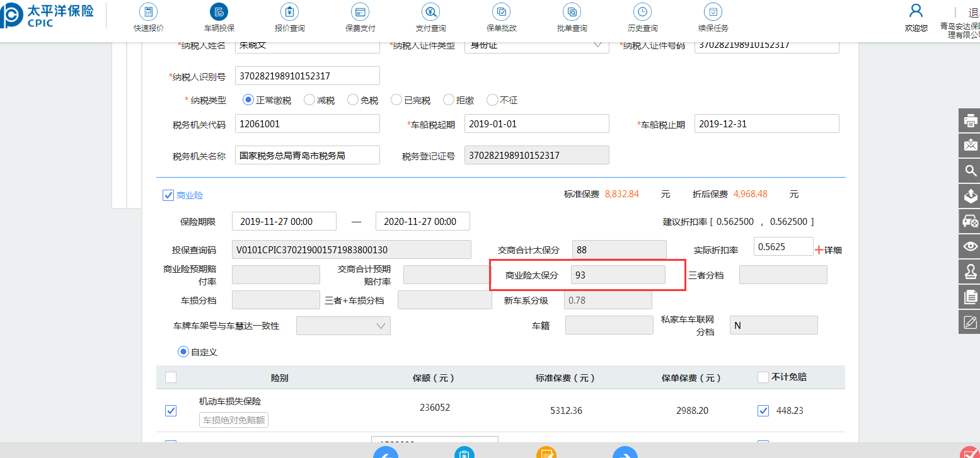Open the 纳税人证件类型 dropdown
The height and width of the screenshot is (458, 980).
pyautogui.click(x=536, y=45)
